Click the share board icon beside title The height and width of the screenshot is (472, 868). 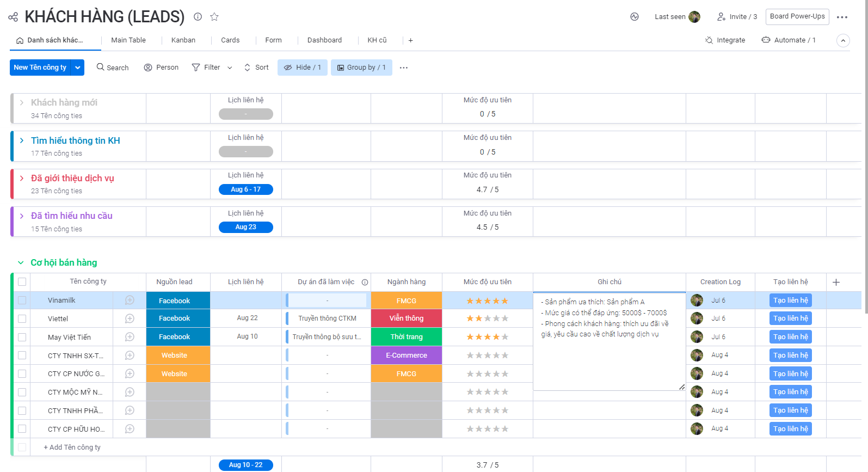13,17
